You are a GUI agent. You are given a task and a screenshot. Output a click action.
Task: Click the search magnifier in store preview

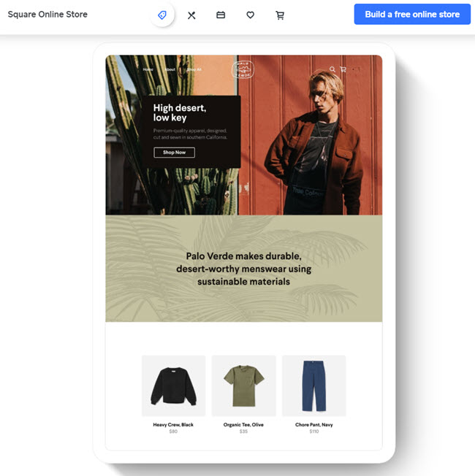point(332,69)
